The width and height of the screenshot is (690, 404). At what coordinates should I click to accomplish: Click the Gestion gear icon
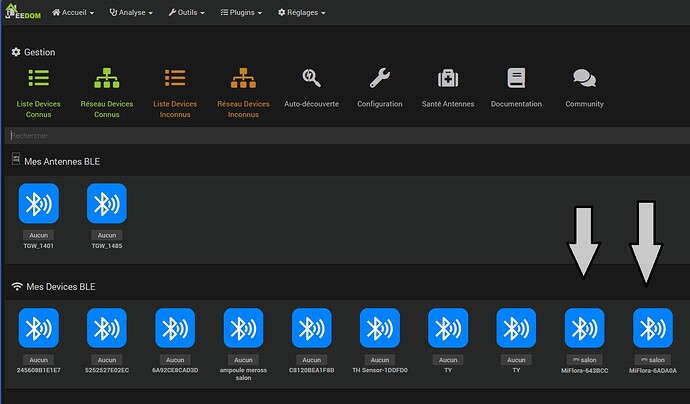16,52
